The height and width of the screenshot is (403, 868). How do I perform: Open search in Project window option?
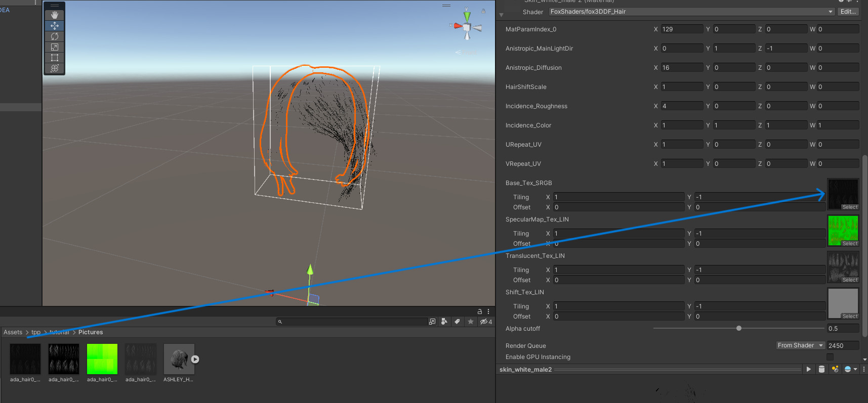pos(432,322)
